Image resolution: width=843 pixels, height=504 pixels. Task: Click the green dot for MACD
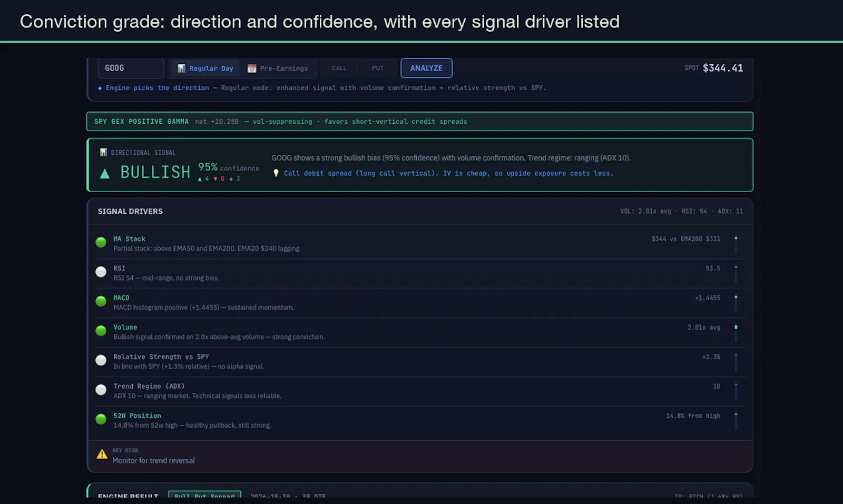[101, 301]
